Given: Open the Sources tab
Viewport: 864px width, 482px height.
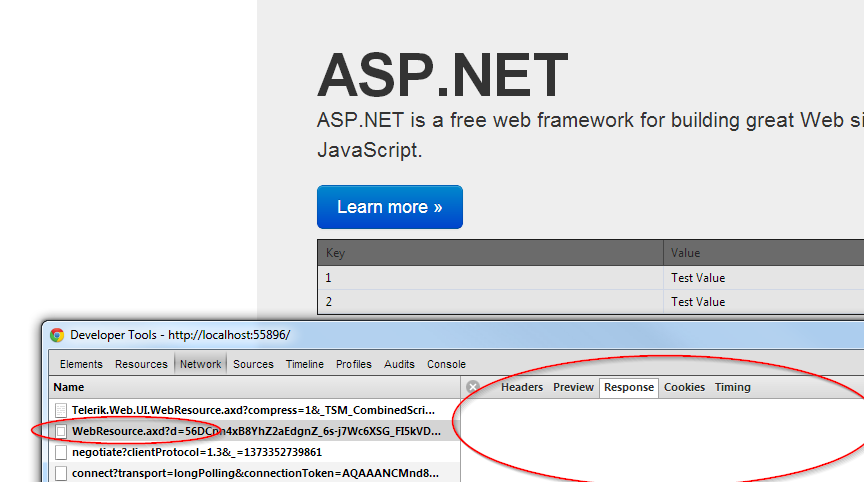Looking at the screenshot, I should [253, 364].
